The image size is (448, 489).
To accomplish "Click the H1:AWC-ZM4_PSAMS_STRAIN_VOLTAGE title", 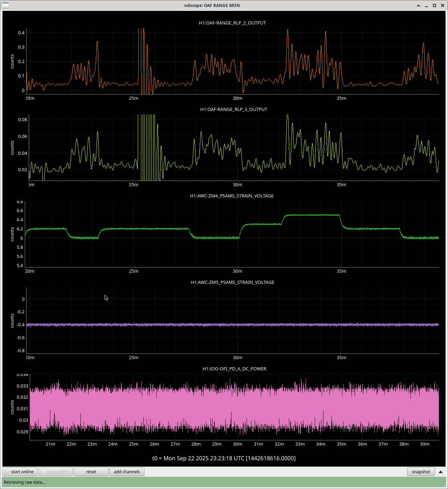I will 232,196.
